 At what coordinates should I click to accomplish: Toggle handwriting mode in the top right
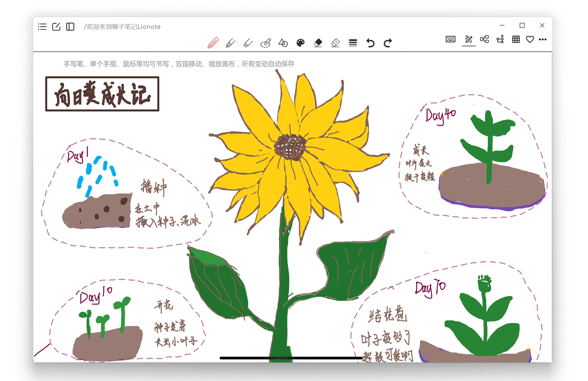click(x=468, y=40)
